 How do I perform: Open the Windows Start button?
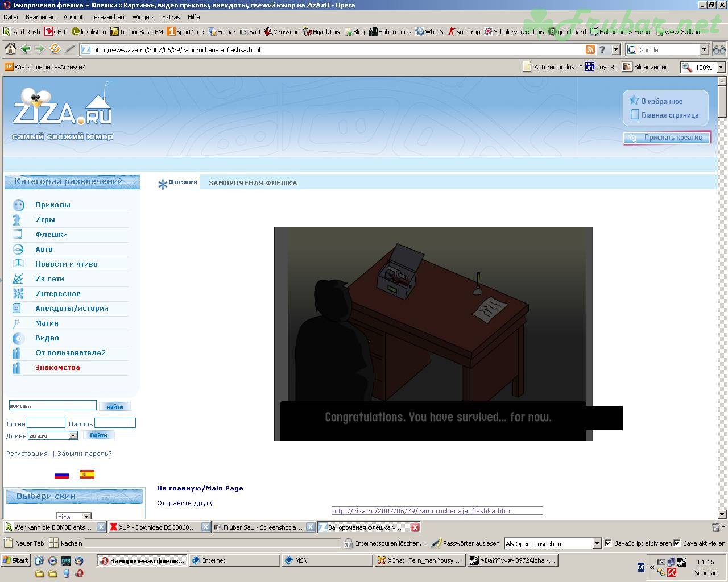tap(16, 560)
